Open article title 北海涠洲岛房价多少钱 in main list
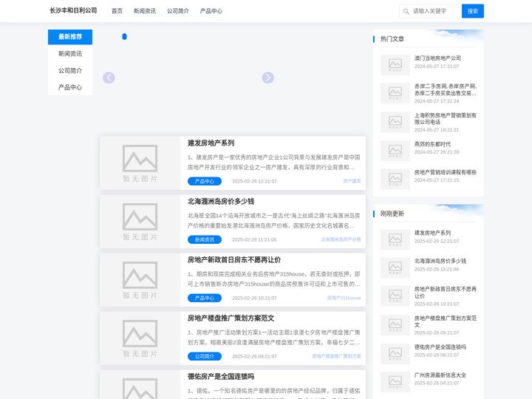This screenshot has width=532, height=399. 221,201
